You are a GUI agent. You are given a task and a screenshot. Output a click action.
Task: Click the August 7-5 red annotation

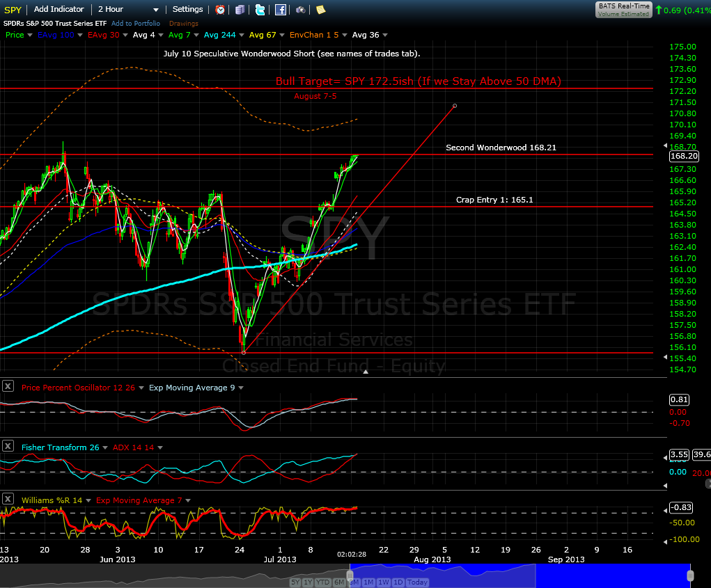coord(315,96)
